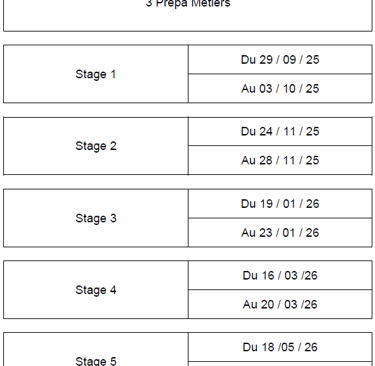Click the number 3 in Stage 3
Viewport: 375px width, 366px height.
(x=113, y=218)
